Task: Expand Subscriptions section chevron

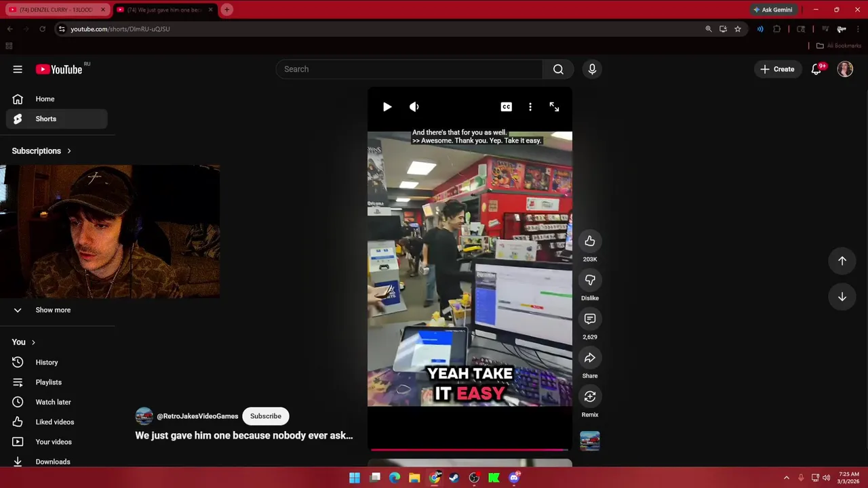Action: [68, 151]
